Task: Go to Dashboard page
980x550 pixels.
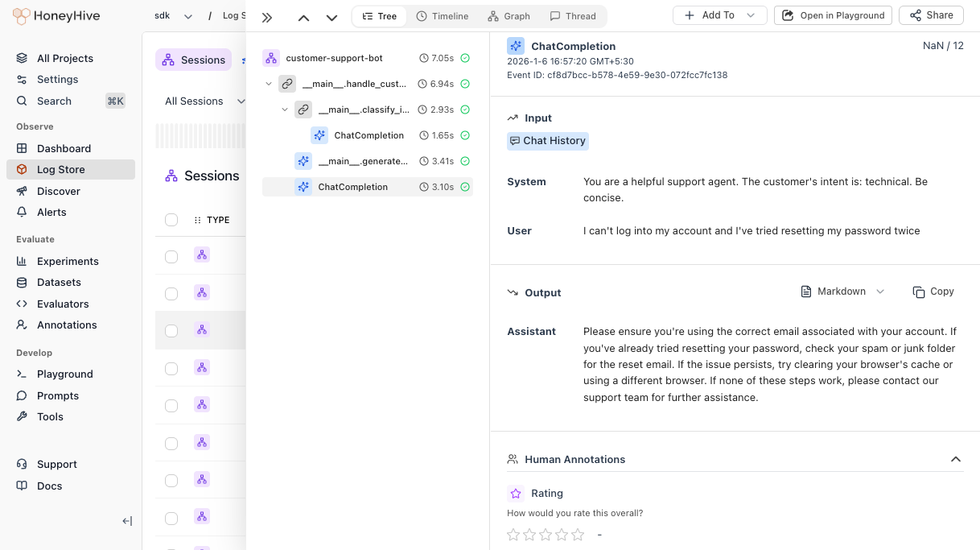Action: pos(64,148)
